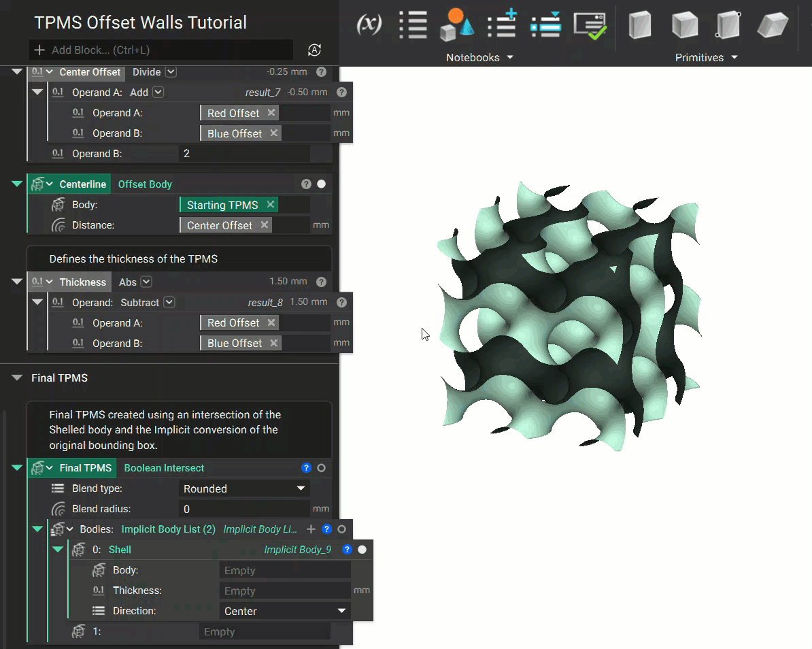Click the 3D gyroid model in viewport
This screenshot has height=649, width=812.
pos(569,316)
